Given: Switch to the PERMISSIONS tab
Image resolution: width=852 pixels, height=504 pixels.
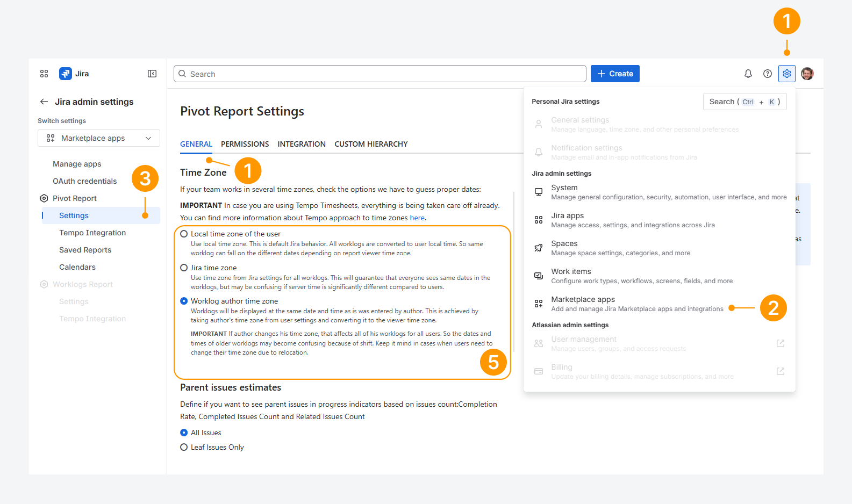Looking at the screenshot, I should point(245,144).
